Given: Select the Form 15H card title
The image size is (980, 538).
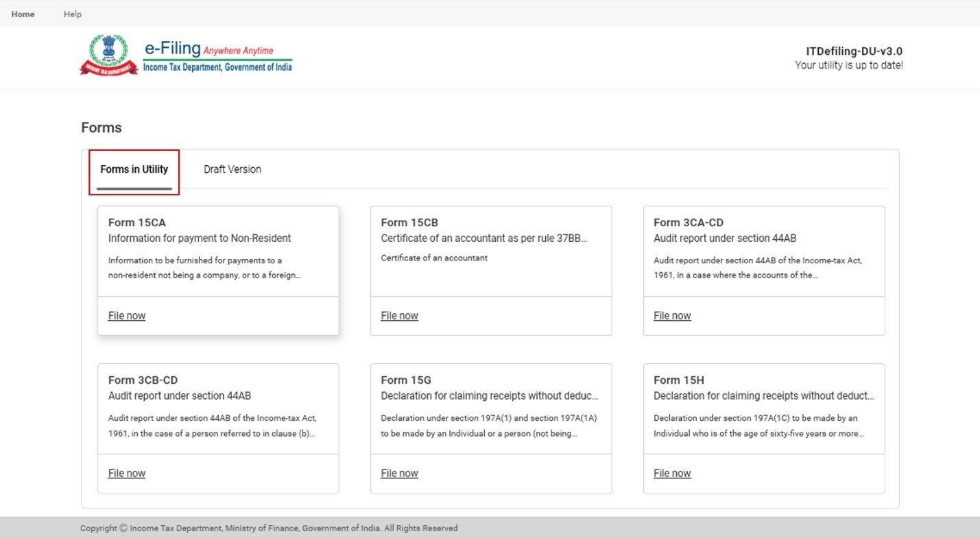Looking at the screenshot, I should [679, 380].
